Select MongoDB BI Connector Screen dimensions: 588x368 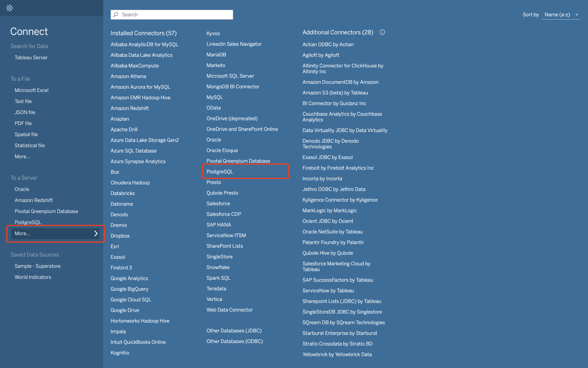click(233, 86)
